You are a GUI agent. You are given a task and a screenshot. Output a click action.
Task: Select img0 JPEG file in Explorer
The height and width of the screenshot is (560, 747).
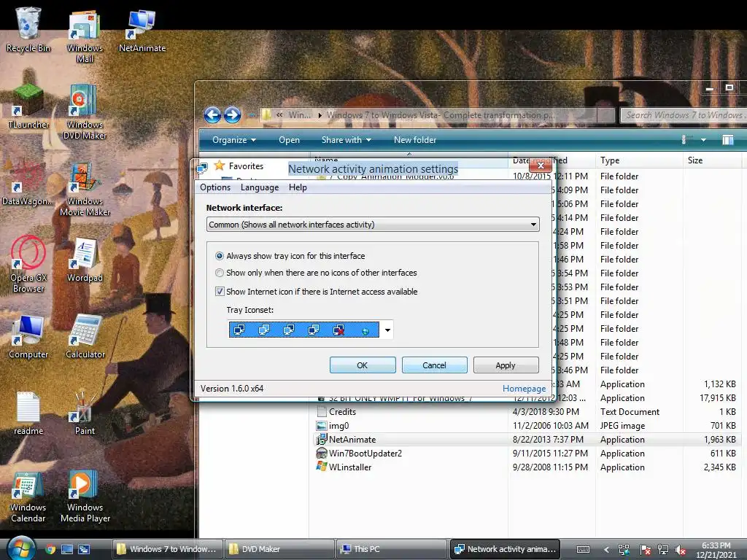[527, 426]
